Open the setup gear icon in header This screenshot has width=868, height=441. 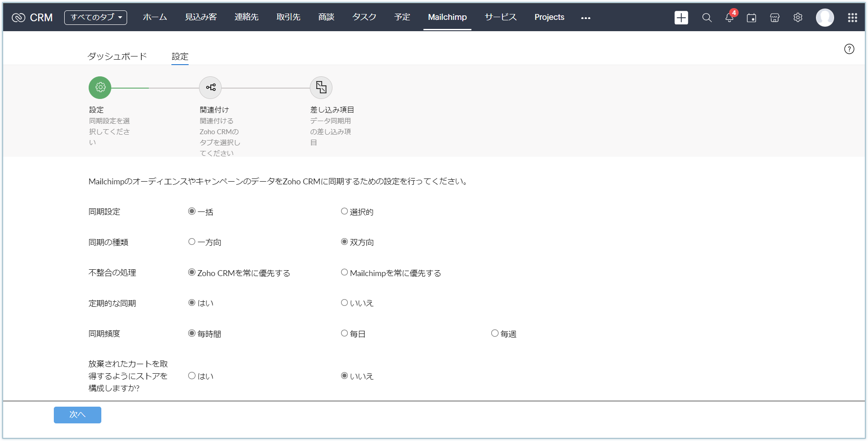798,18
